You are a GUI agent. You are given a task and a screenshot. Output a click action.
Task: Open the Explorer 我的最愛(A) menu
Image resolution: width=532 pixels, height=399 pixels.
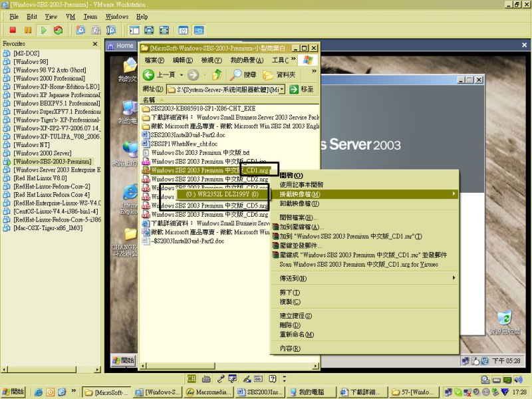coord(247,60)
